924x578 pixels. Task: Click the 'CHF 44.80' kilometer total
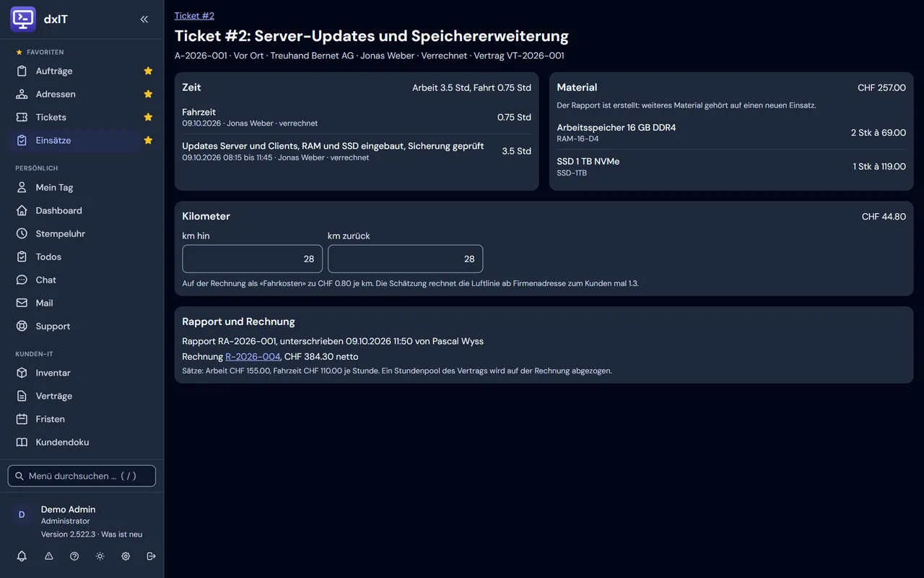tap(884, 217)
